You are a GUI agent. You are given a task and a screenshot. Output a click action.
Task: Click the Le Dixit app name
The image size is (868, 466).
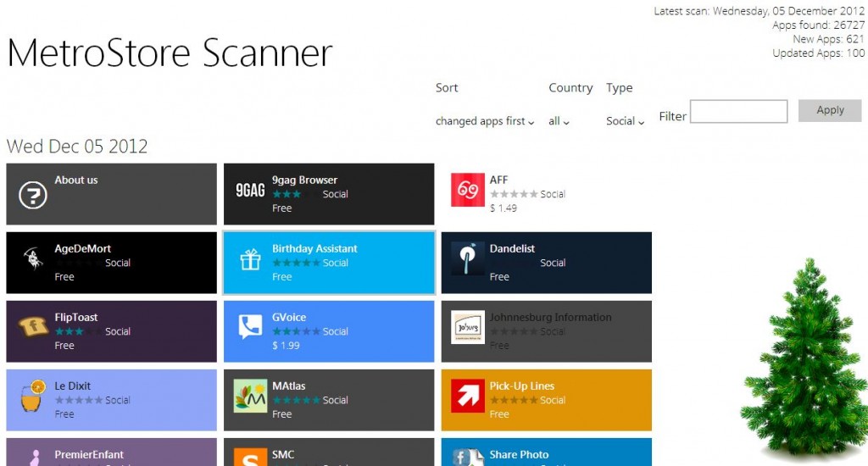click(73, 386)
